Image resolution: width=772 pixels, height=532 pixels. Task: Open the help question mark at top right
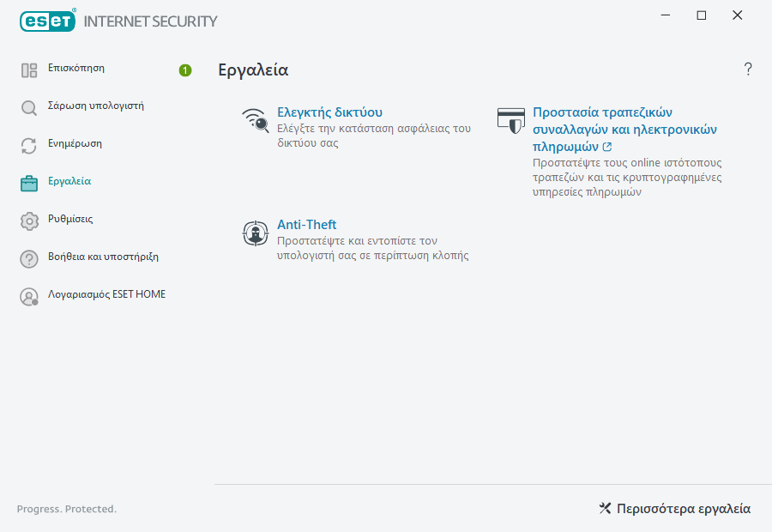click(748, 70)
